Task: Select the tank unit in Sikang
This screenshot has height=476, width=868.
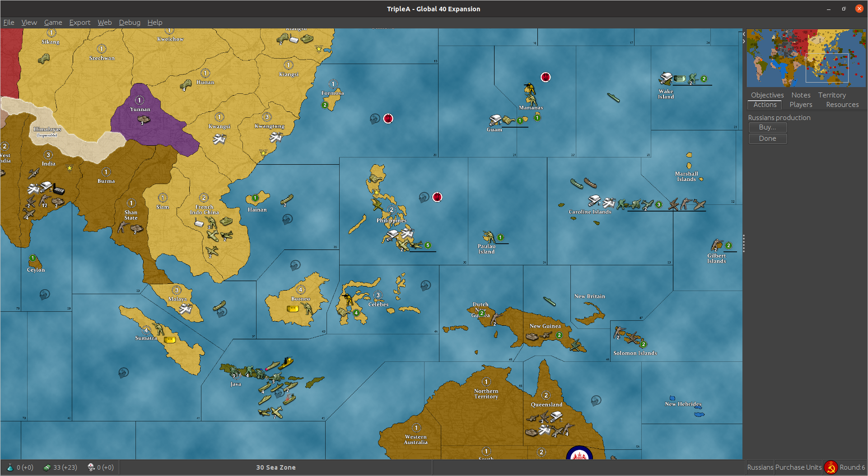Action: (44, 59)
